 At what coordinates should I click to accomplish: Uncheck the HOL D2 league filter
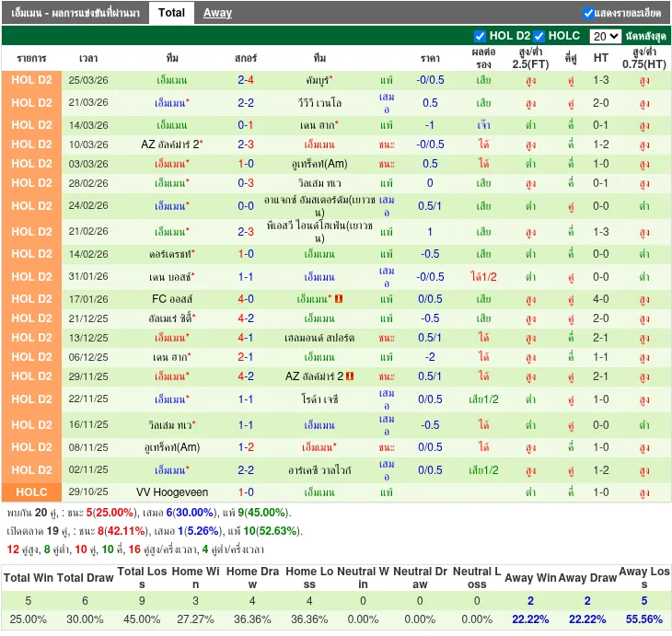tap(480, 36)
